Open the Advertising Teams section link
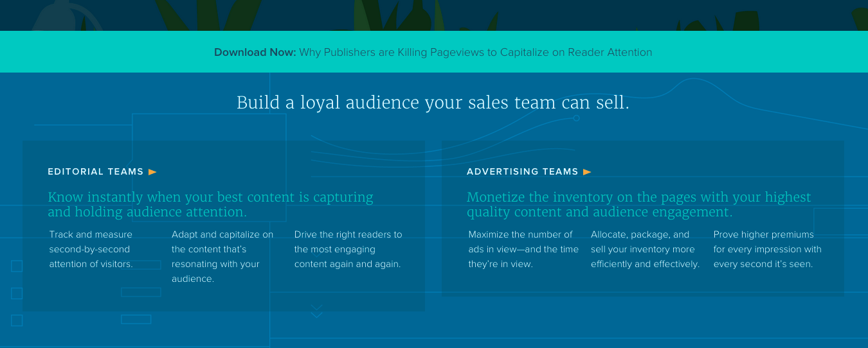 (522, 172)
